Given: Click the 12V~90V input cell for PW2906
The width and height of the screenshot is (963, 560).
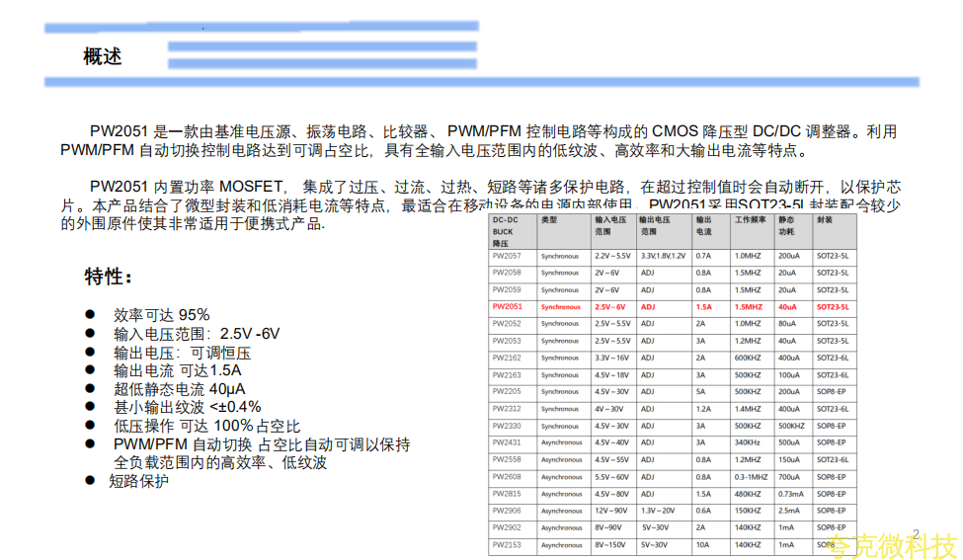Looking at the screenshot, I should tap(608, 511).
